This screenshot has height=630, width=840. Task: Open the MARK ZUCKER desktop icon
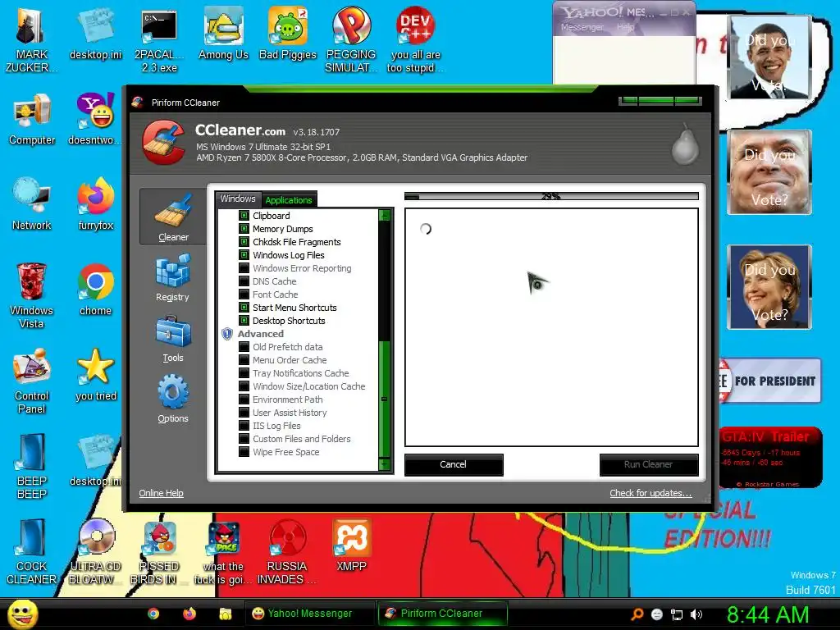click(x=32, y=41)
